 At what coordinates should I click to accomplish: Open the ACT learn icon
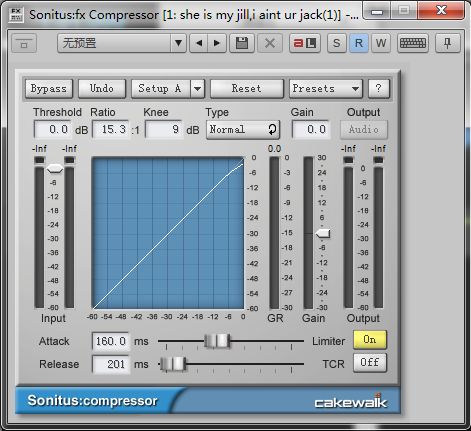(305, 43)
